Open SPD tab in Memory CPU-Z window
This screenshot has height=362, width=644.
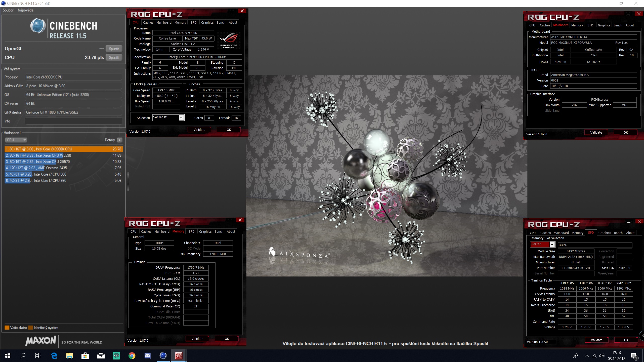[191, 231]
